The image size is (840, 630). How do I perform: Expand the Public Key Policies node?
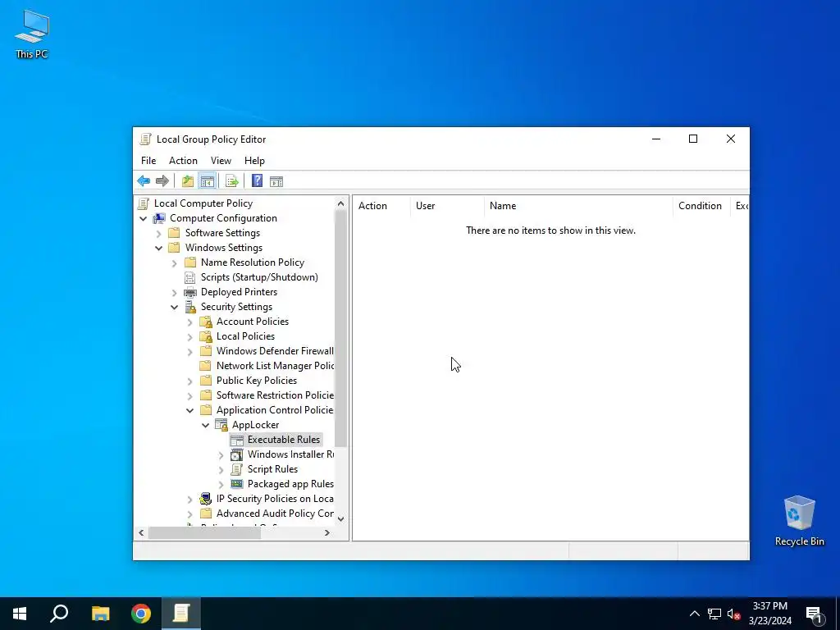(x=189, y=381)
